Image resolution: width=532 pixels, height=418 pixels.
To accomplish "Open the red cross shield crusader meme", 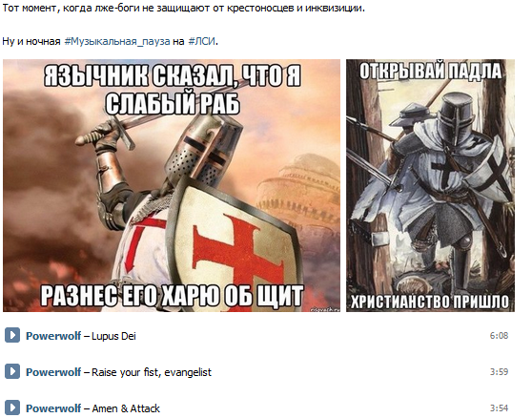I will click(172, 185).
